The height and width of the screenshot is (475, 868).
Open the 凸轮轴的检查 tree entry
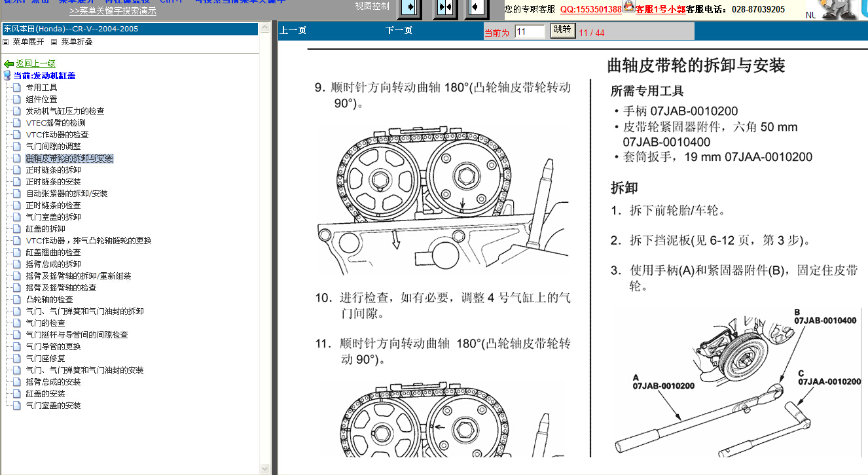(49, 300)
